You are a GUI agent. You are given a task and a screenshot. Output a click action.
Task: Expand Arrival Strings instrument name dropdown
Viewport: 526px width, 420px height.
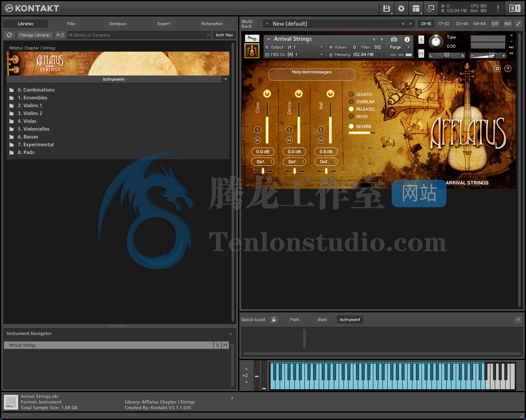tap(268, 39)
